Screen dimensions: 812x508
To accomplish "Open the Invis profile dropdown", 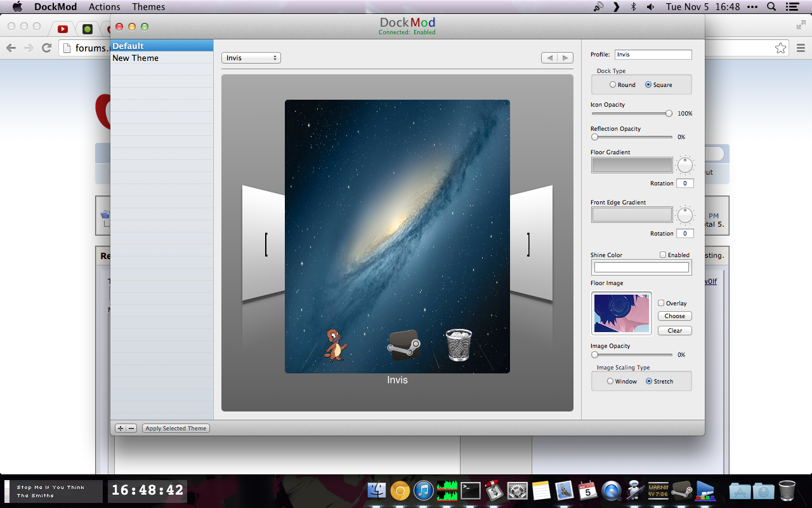I will [x=251, y=58].
